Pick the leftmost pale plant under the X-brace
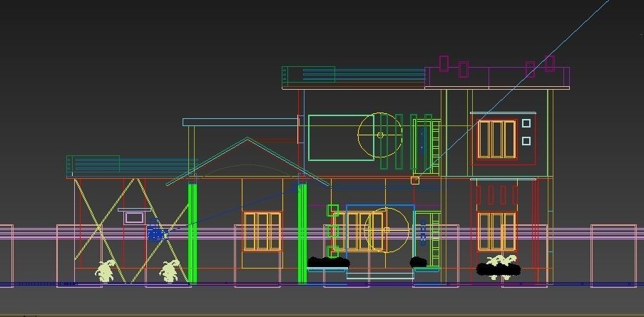Screen dimensions: 644x317 [x=106, y=271]
